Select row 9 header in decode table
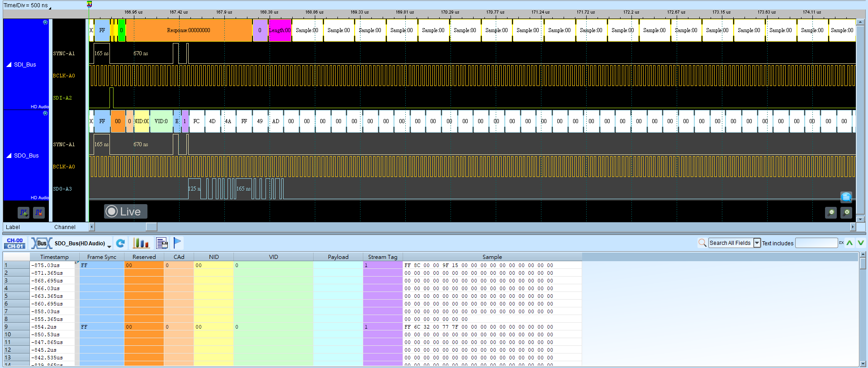Image resolution: width=868 pixels, height=368 pixels. pos(16,327)
